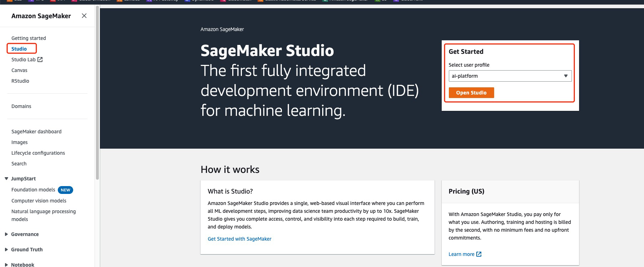The height and width of the screenshot is (267, 644).
Task: Click Studio Lab external link icon
Action: point(40,60)
